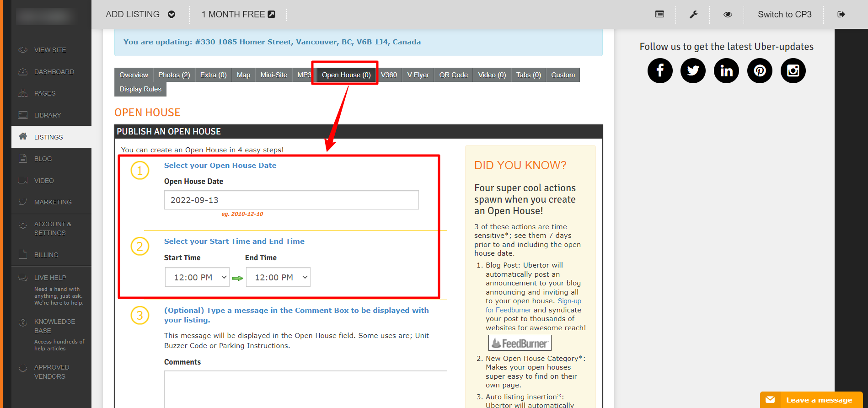
Task: Open BILLING in the sidebar menu
Action: click(51, 255)
